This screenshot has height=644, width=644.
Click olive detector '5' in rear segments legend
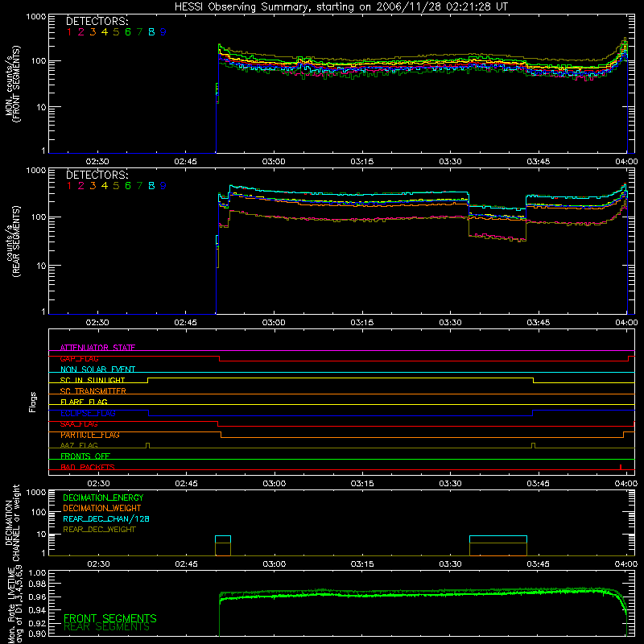pos(116,186)
